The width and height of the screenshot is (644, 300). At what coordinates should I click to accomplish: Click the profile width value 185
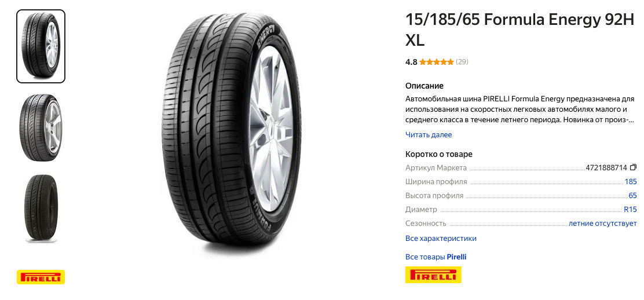pos(631,182)
